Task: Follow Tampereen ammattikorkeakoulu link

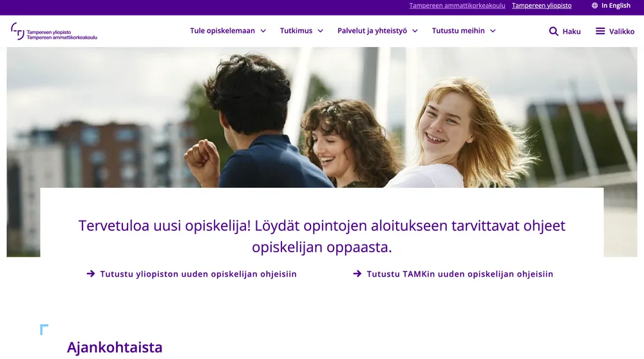Action: click(457, 5)
